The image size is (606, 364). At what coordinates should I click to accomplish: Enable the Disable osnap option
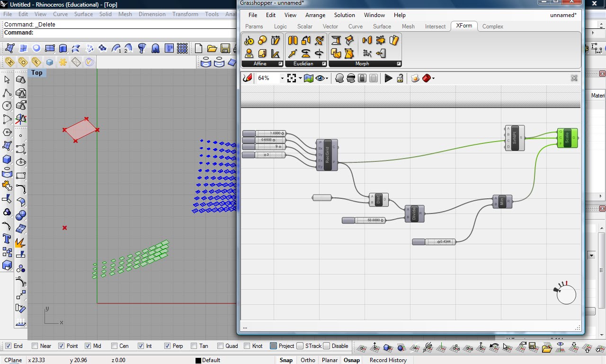pyautogui.click(x=326, y=346)
